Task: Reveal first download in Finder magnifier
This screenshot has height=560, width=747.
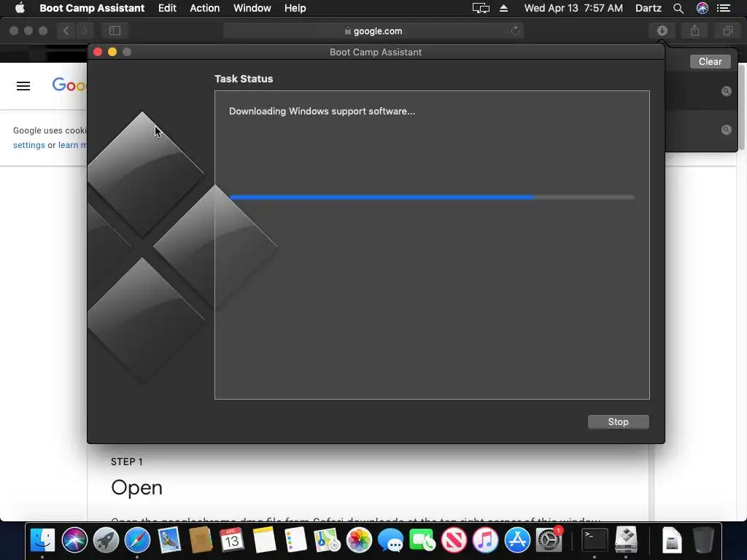Action: pos(726,91)
